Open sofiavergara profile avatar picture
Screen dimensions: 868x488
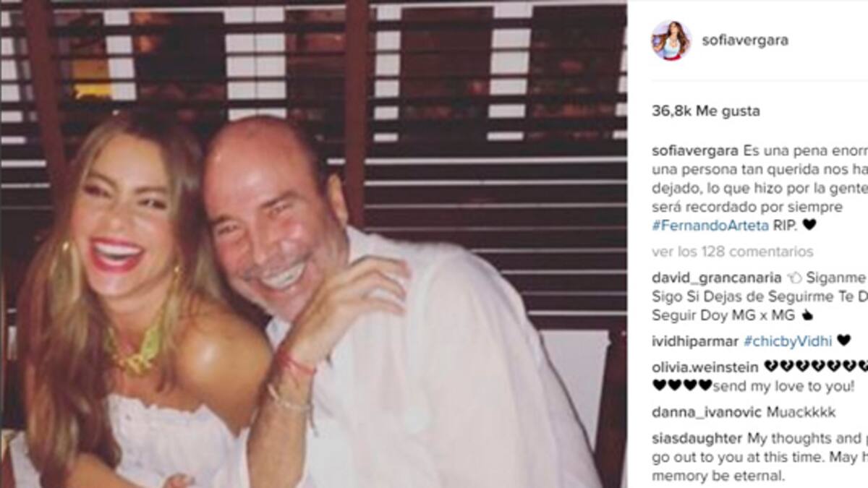tap(671, 40)
